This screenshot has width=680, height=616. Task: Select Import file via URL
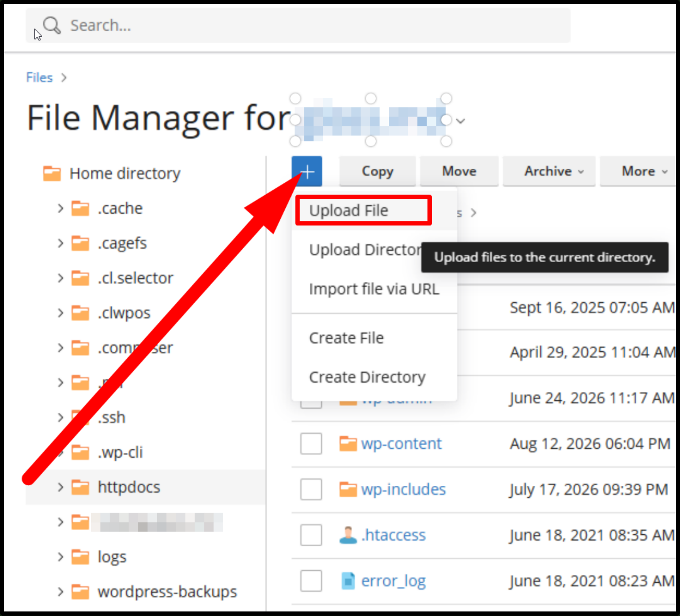click(x=374, y=289)
